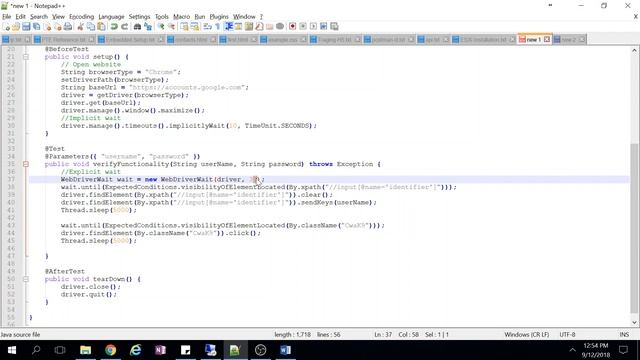Screen dimensions: 640x360
Task: Open Folder as Workspace toolbar icon
Action: (269, 27)
